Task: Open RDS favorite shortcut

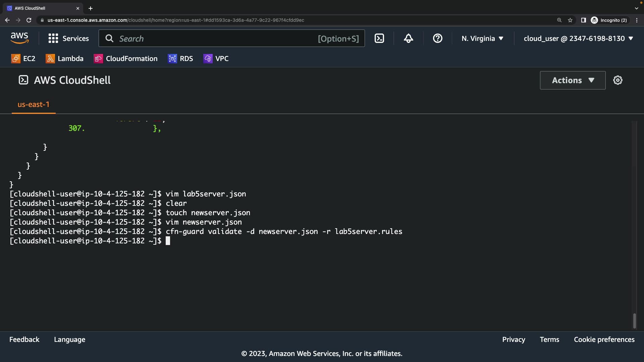Action: coord(180,59)
